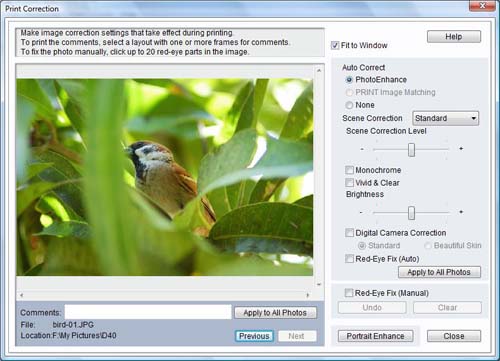Click the scene correction minus sign
Viewport: 500px width, 361px height.
pyautogui.click(x=362, y=149)
